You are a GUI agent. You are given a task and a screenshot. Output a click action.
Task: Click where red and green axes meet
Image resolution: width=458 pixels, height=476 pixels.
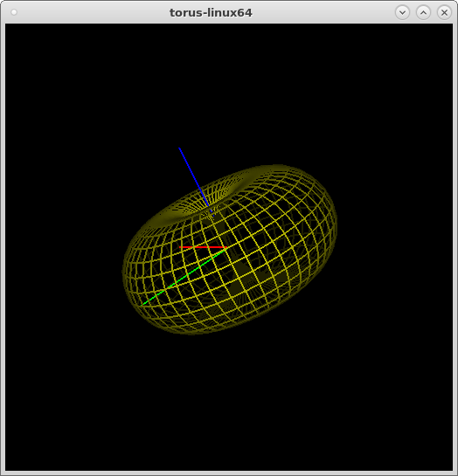[x=226, y=247]
